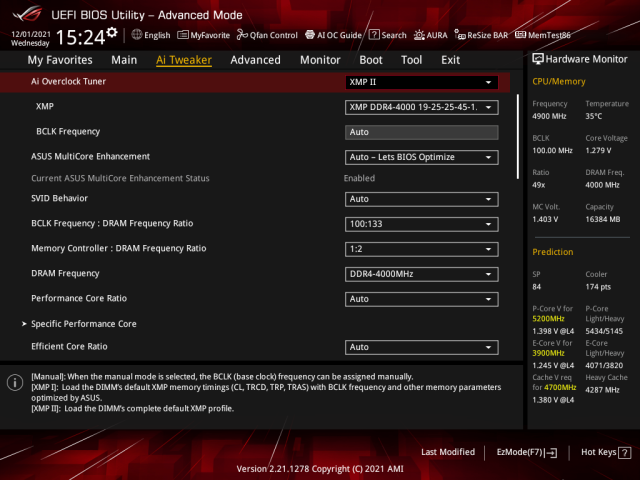
Task: Open AURA lighting icon
Action: [419, 35]
